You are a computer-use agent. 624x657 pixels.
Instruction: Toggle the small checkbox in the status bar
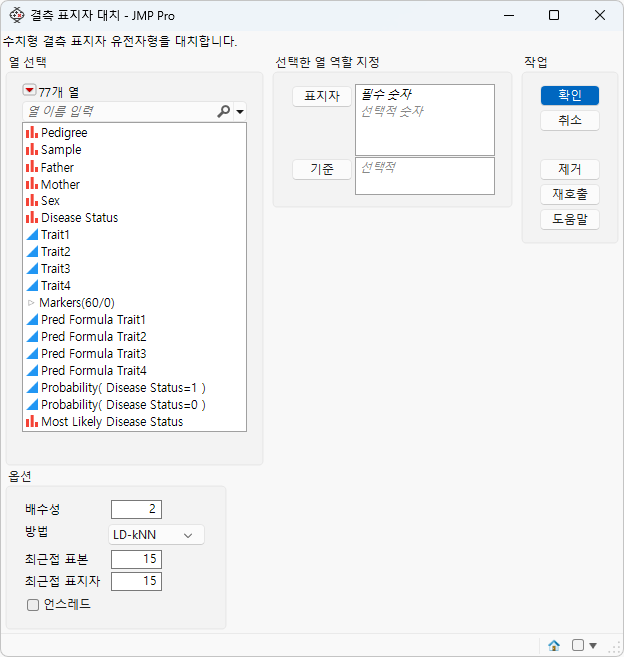point(577,645)
